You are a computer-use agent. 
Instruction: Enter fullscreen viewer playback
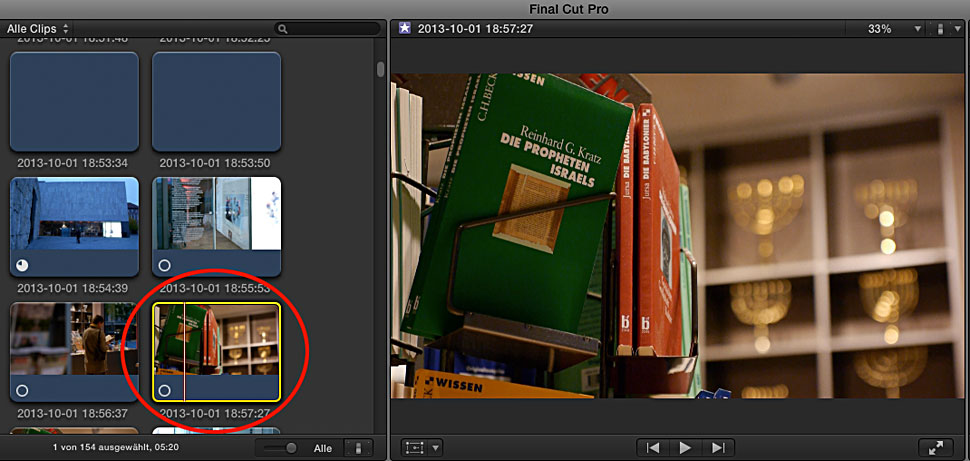pos(934,448)
